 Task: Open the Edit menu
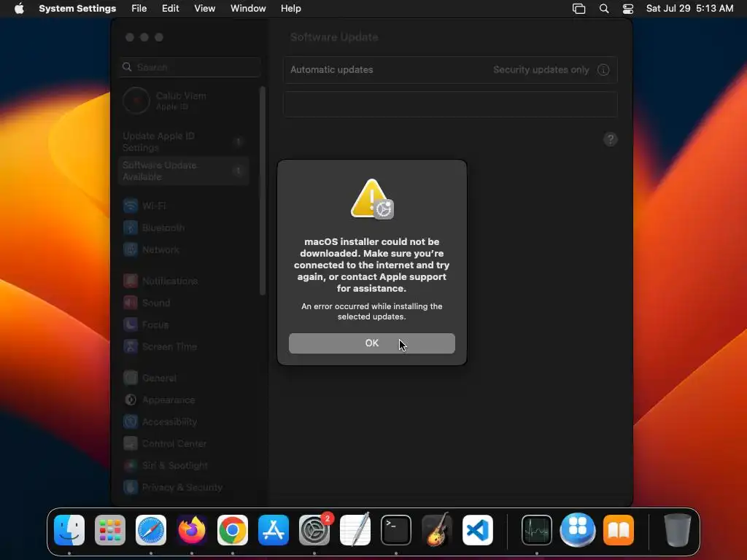tap(170, 9)
